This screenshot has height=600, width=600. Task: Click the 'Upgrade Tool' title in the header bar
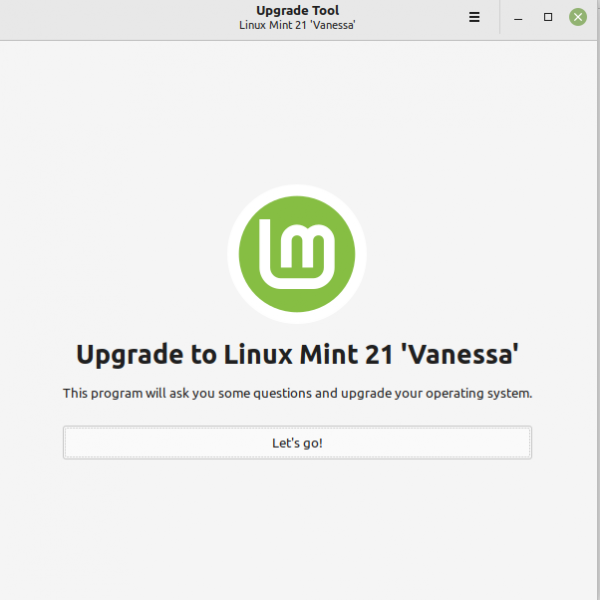tap(297, 10)
